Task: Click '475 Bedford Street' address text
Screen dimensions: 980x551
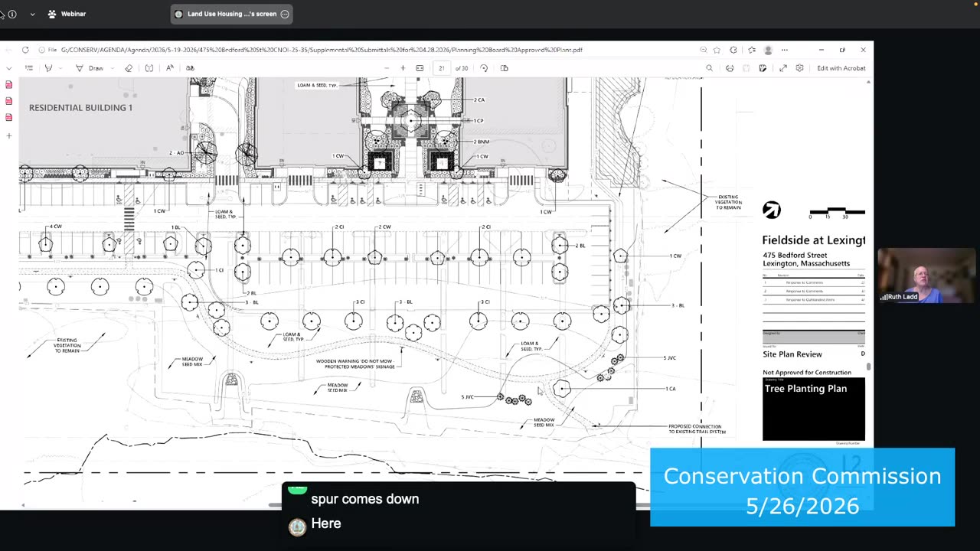Action: [794, 255]
